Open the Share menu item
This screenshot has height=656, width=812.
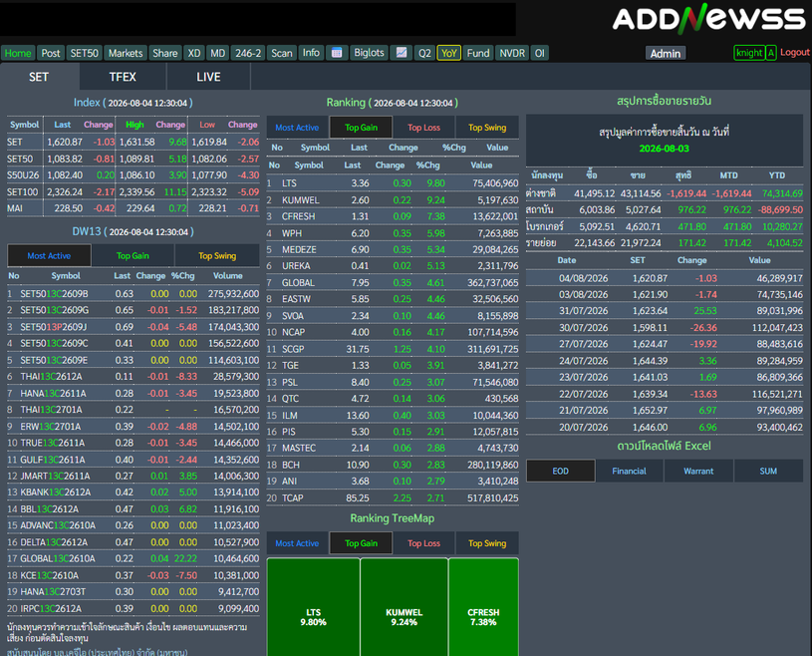tap(165, 53)
